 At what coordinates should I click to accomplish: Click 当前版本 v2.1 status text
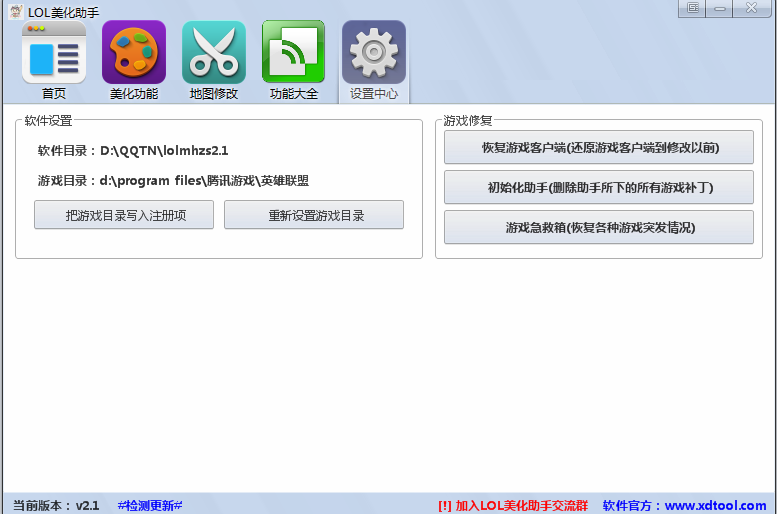point(56,506)
